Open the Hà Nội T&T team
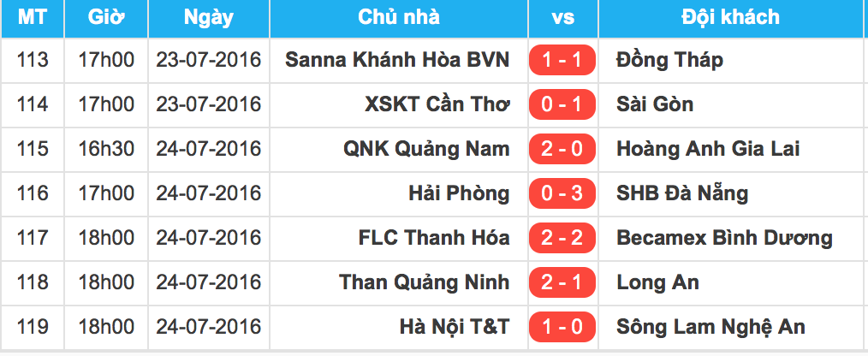The height and width of the screenshot is (356, 868). (455, 327)
